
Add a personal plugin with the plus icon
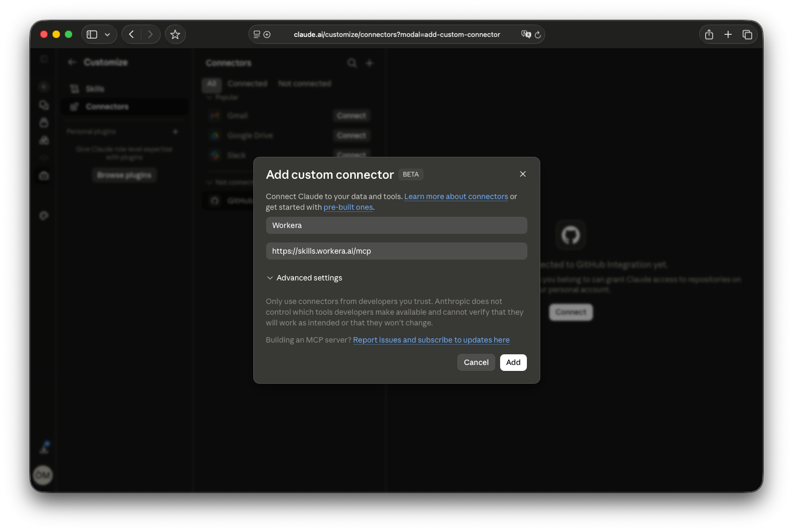pos(175,132)
